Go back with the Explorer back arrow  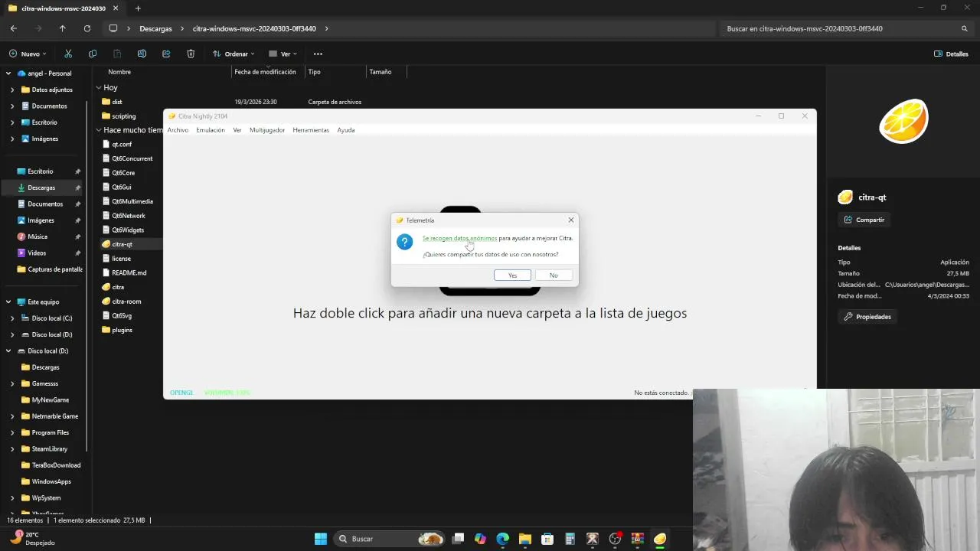[14, 28]
